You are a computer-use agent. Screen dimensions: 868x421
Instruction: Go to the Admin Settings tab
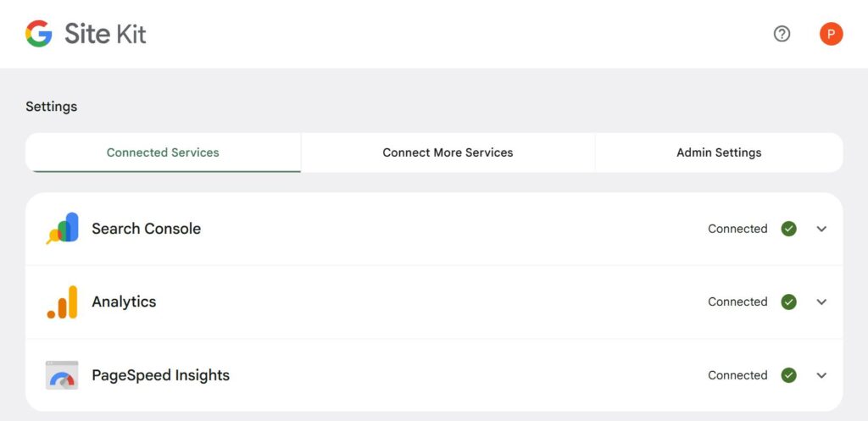tap(719, 153)
